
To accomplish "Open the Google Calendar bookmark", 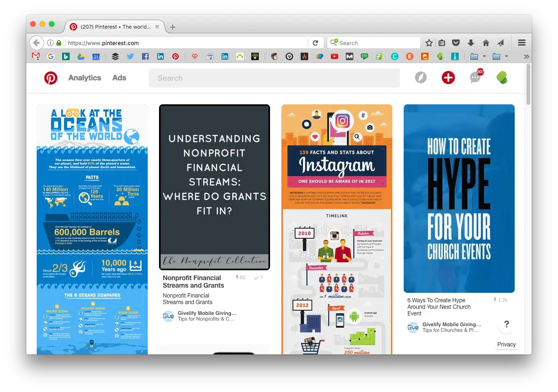I will pyautogui.click(x=96, y=56).
